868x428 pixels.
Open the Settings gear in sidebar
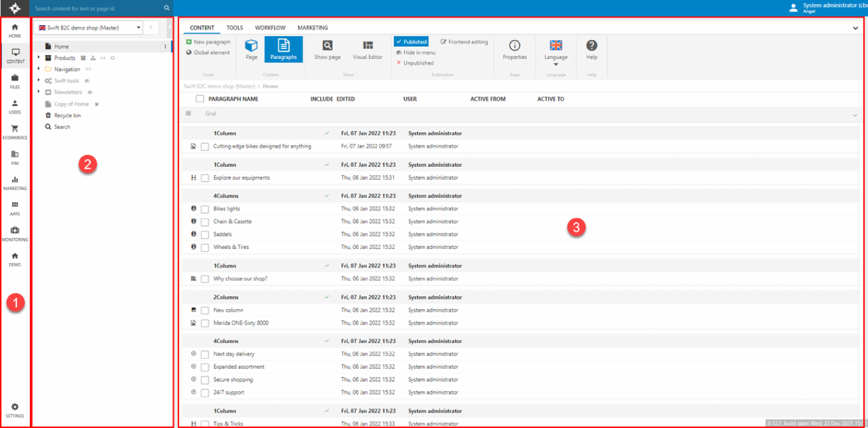pyautogui.click(x=15, y=410)
